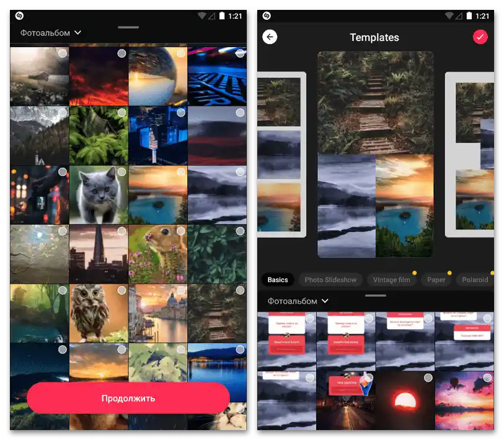This screenshot has width=504, height=440.
Task: Open the Фотоальбом dropdown under Templates
Action: click(298, 301)
